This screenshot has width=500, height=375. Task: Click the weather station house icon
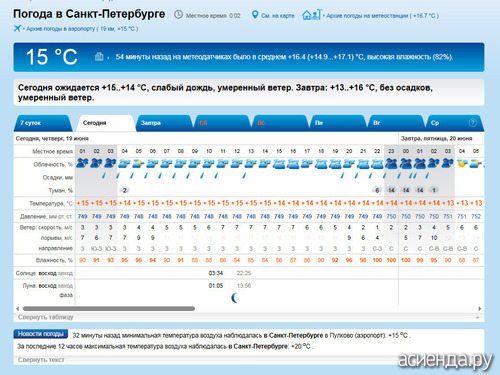(x=311, y=15)
